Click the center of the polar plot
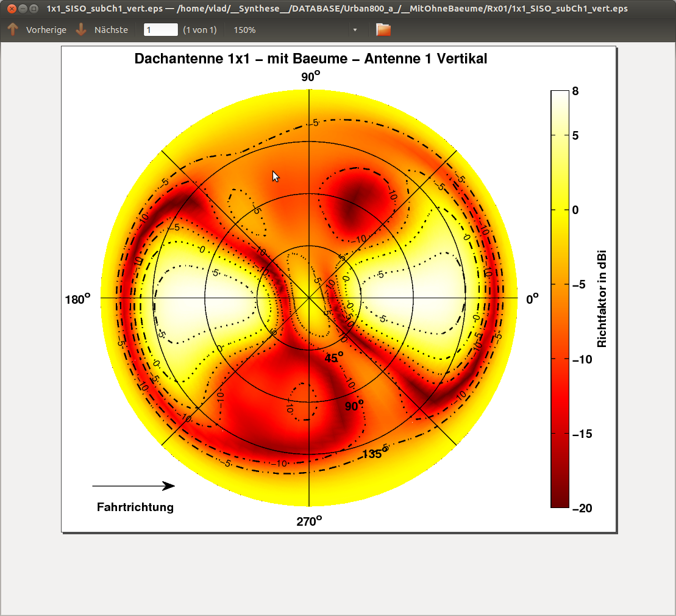Screen dimensions: 676x616 (309, 298)
